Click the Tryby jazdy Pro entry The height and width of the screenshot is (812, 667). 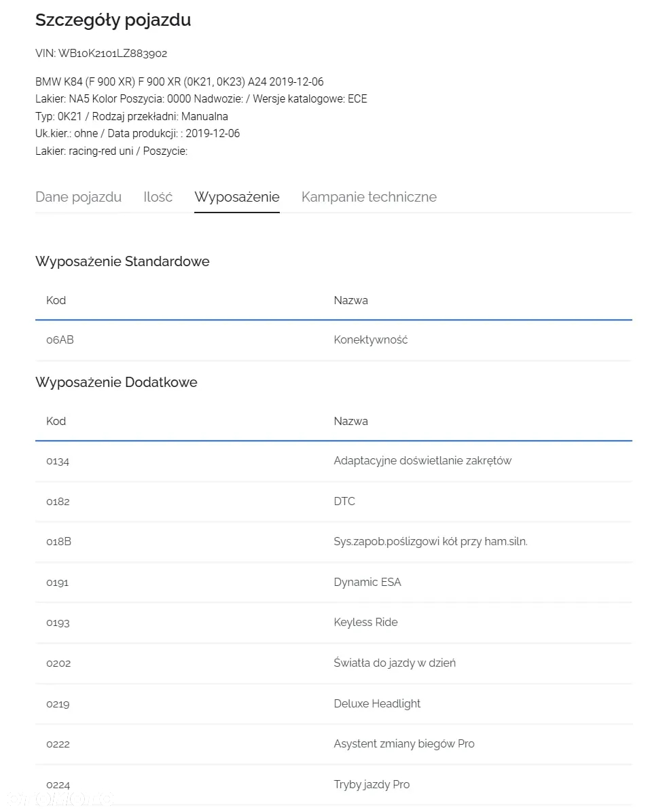pyautogui.click(x=372, y=785)
